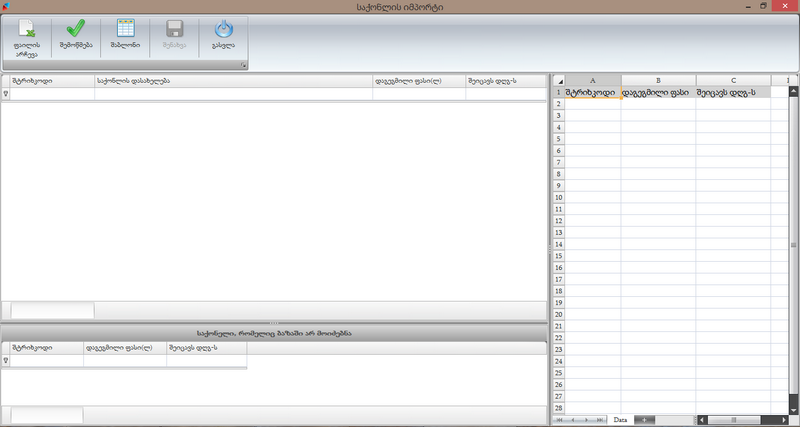800x427 pixels.
Task: Click the შტრიხკოდი filter field in top grid
Action: pos(52,94)
